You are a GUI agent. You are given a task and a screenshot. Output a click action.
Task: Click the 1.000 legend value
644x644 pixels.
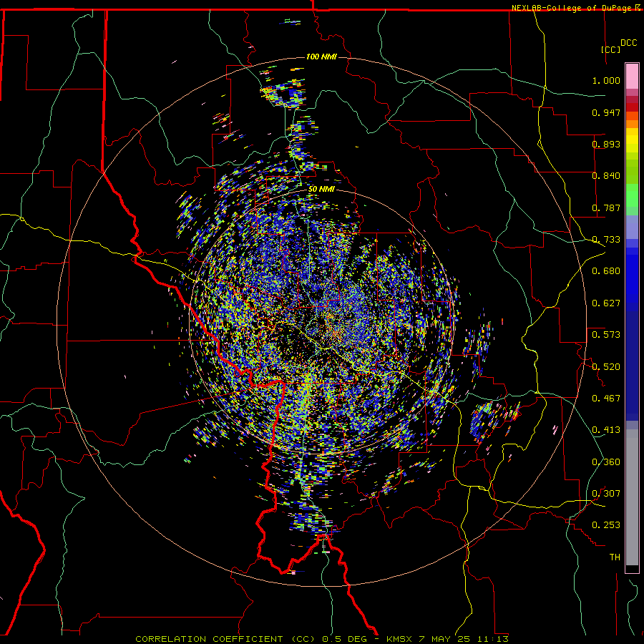[x=606, y=80]
